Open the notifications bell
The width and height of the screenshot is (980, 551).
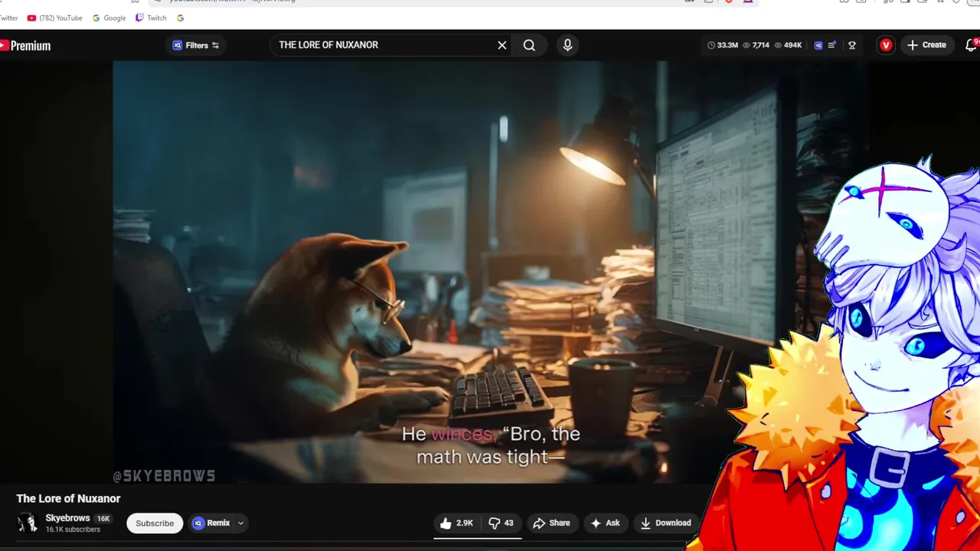pyautogui.click(x=971, y=45)
